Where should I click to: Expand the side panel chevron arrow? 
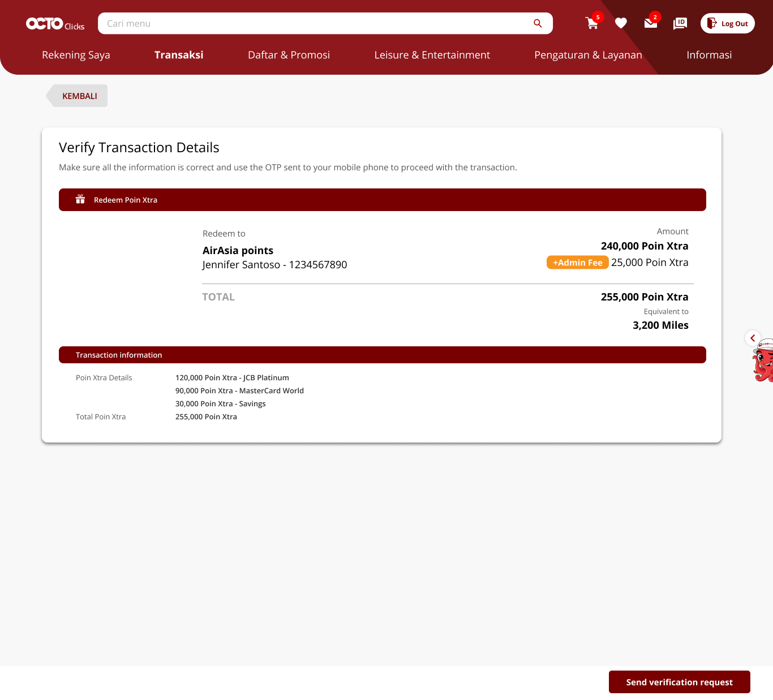coord(753,338)
